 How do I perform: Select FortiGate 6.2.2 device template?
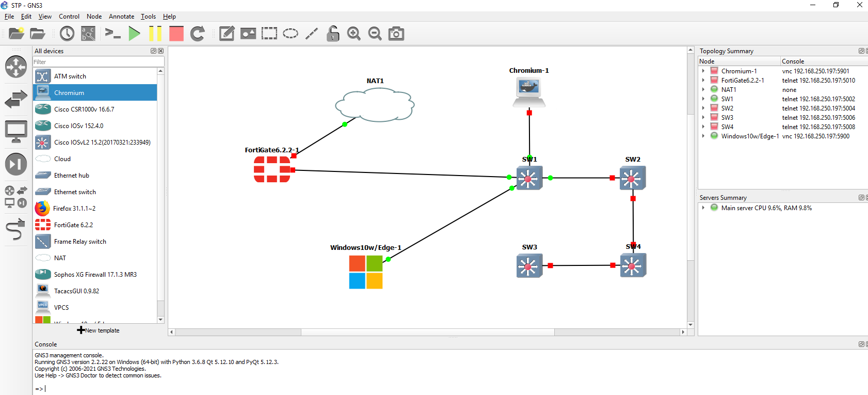click(95, 225)
